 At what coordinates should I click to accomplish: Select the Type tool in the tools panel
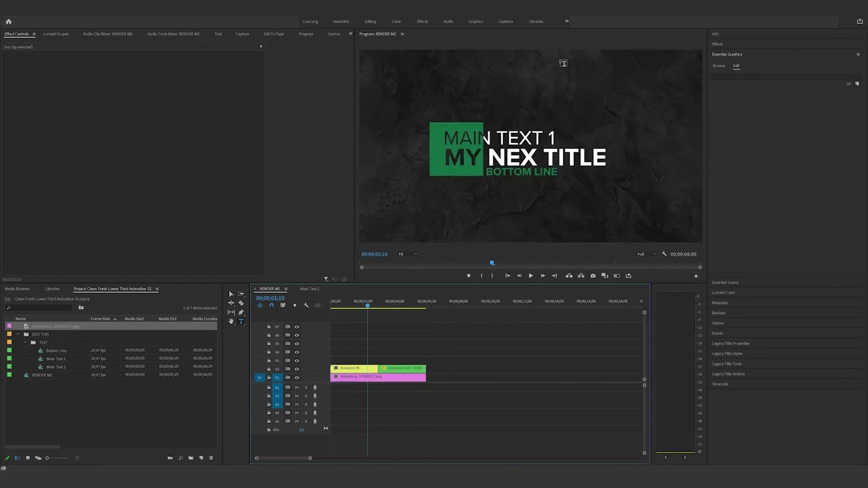pos(241,321)
